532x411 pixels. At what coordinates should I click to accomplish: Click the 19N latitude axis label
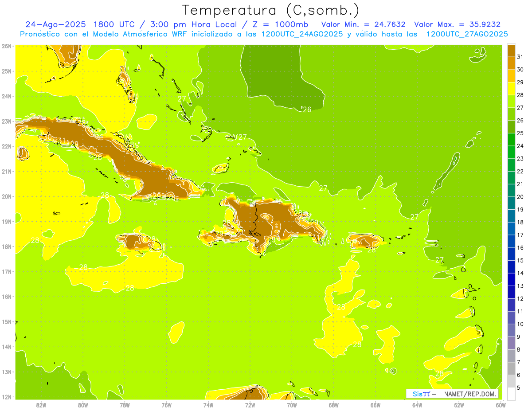pos(7,222)
